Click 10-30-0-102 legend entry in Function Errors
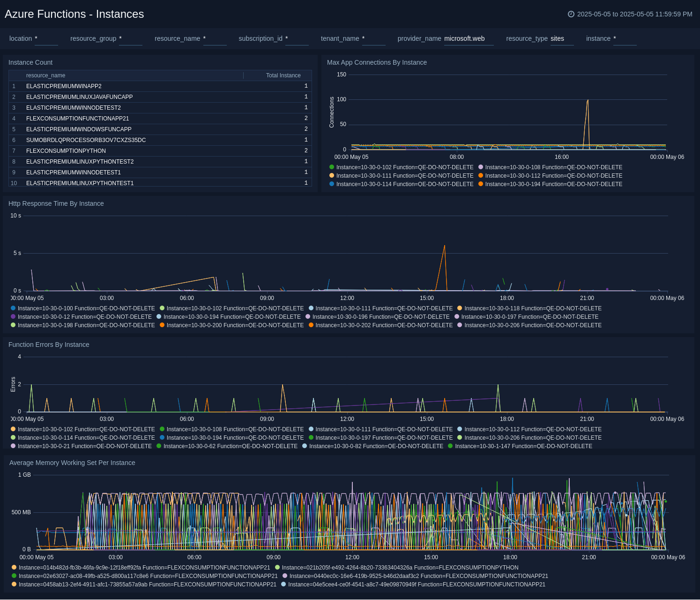700x600 pixels. tap(82, 429)
